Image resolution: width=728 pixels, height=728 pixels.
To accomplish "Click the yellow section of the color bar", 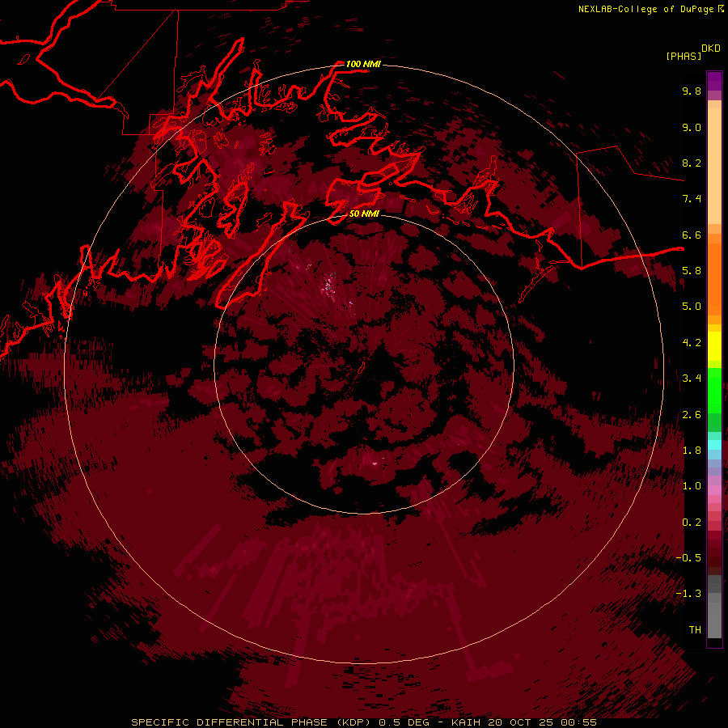I will coord(714,346).
